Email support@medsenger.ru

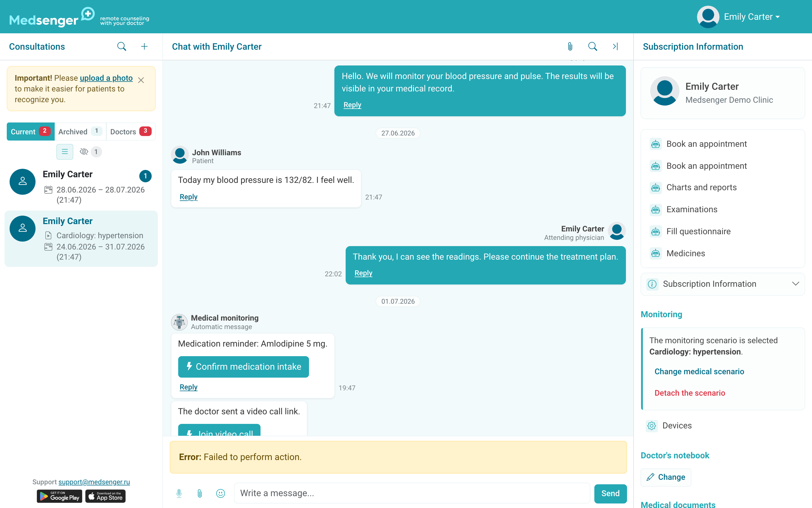click(x=94, y=482)
